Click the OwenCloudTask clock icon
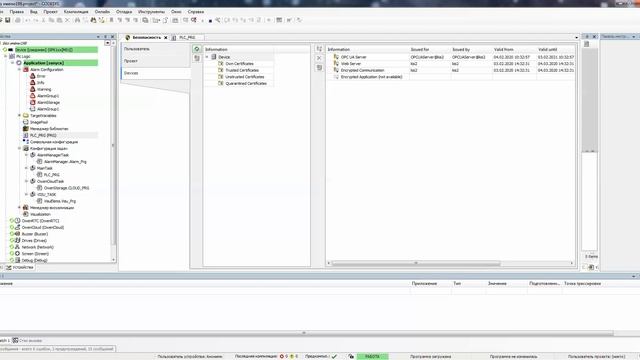Screen dimensions: 640x360 [x=33, y=181]
